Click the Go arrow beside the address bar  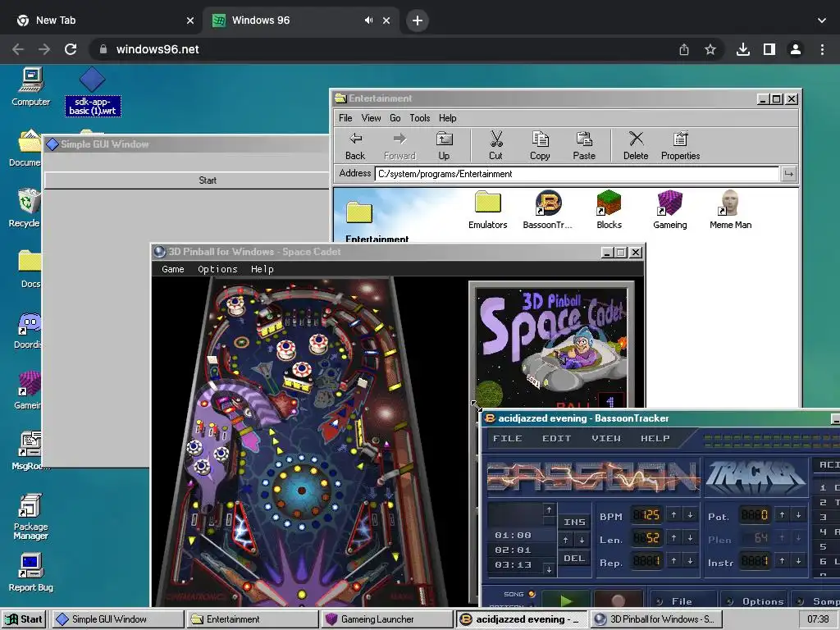tap(788, 174)
